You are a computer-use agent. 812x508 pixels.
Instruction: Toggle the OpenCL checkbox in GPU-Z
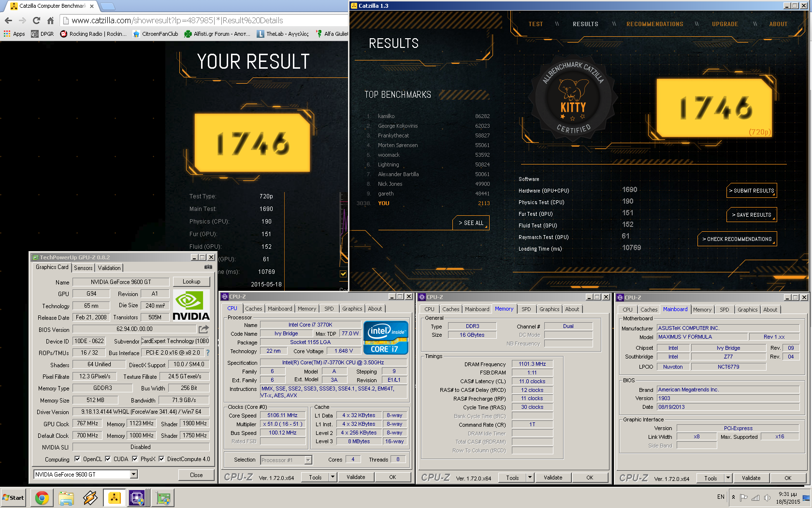point(77,459)
